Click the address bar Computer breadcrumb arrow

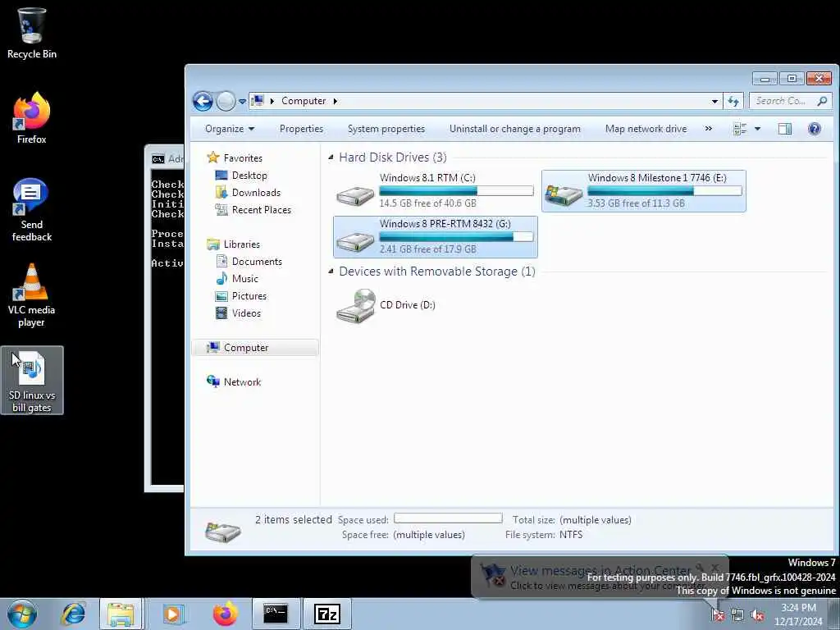click(x=336, y=101)
